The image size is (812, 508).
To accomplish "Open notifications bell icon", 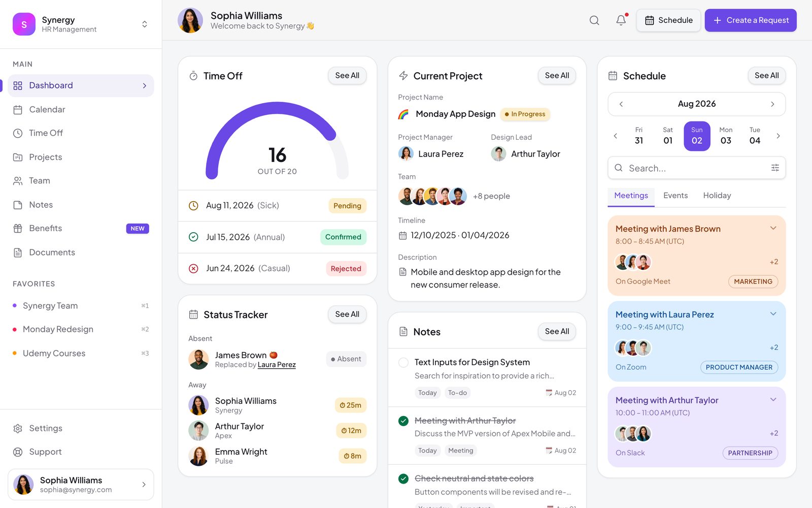I will click(621, 20).
